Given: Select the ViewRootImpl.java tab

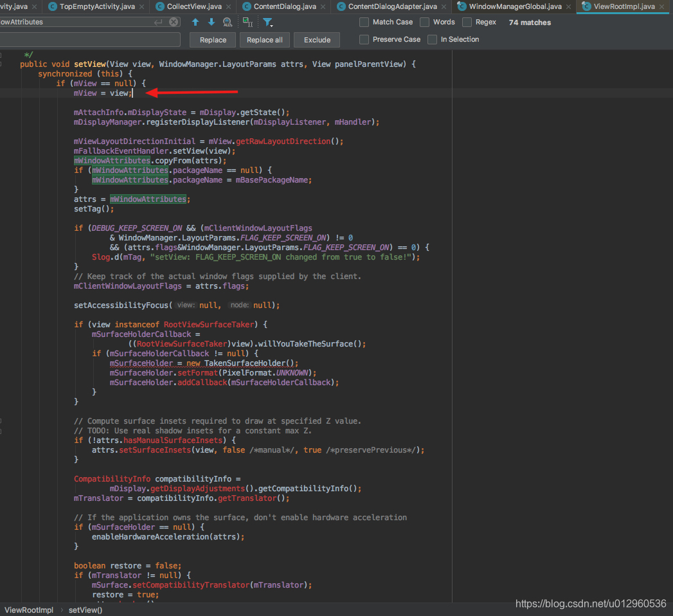Looking at the screenshot, I should (624, 6).
